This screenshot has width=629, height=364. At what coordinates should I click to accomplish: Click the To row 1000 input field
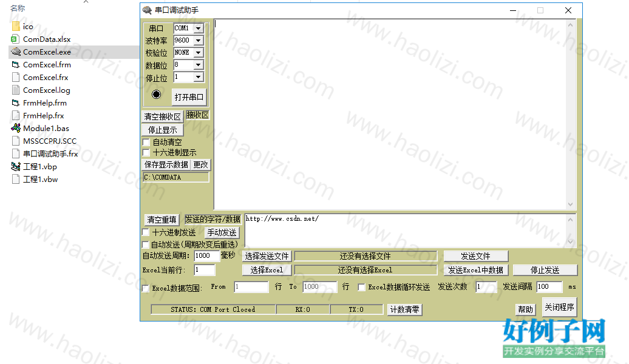320,287
